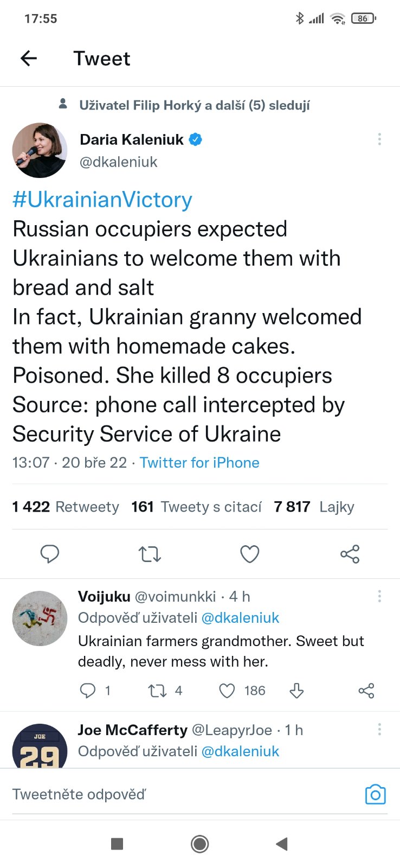Retweet the main tweet
The height and width of the screenshot is (868, 400).
pyautogui.click(x=150, y=554)
